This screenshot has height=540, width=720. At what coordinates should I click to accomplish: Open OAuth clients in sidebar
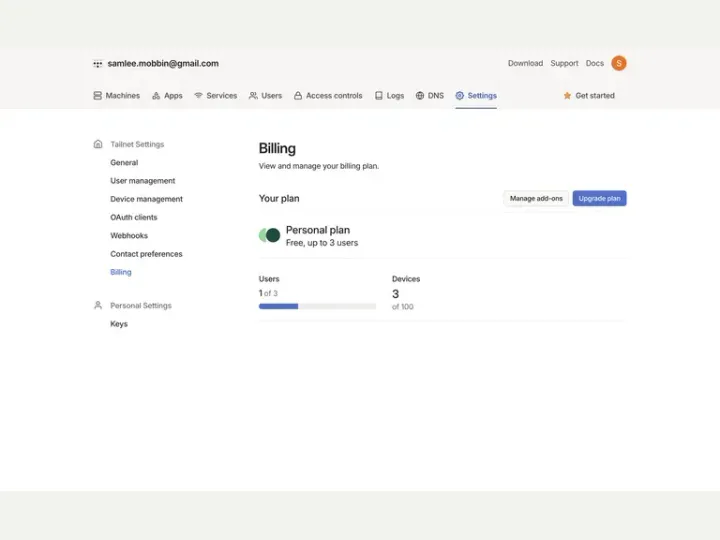[x=134, y=217]
